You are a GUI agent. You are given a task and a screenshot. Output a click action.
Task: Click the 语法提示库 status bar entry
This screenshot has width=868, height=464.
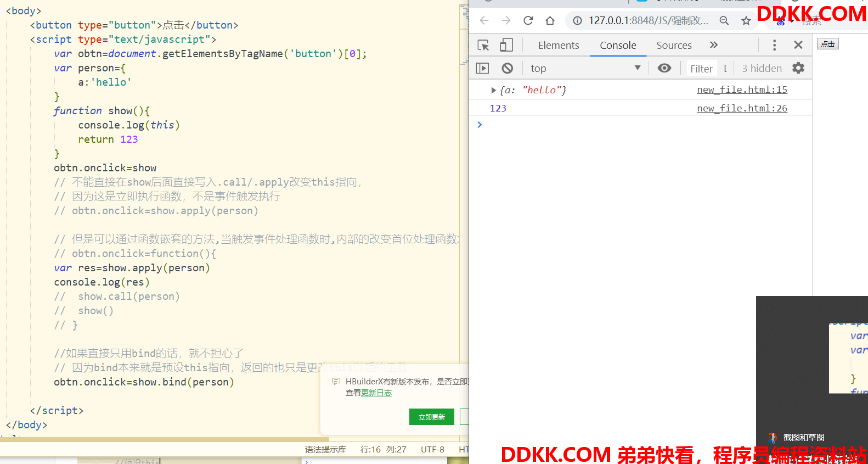pos(325,449)
